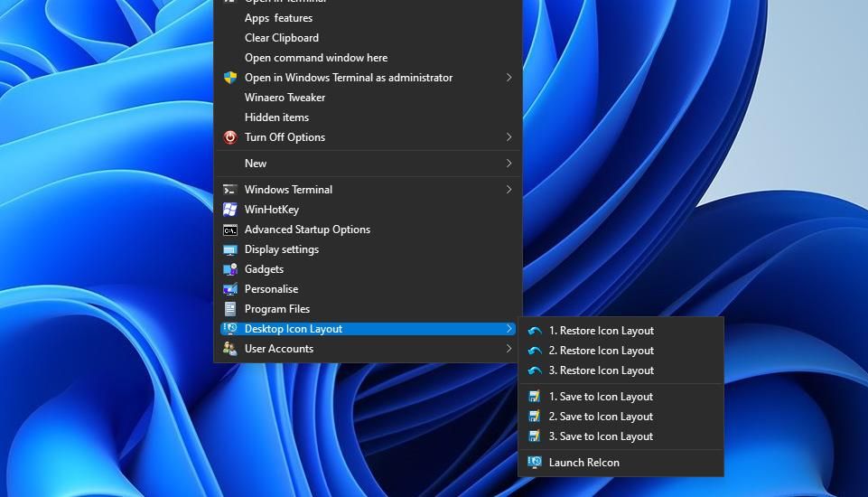Click the User Accounts icon
868x497 pixels.
click(230, 349)
